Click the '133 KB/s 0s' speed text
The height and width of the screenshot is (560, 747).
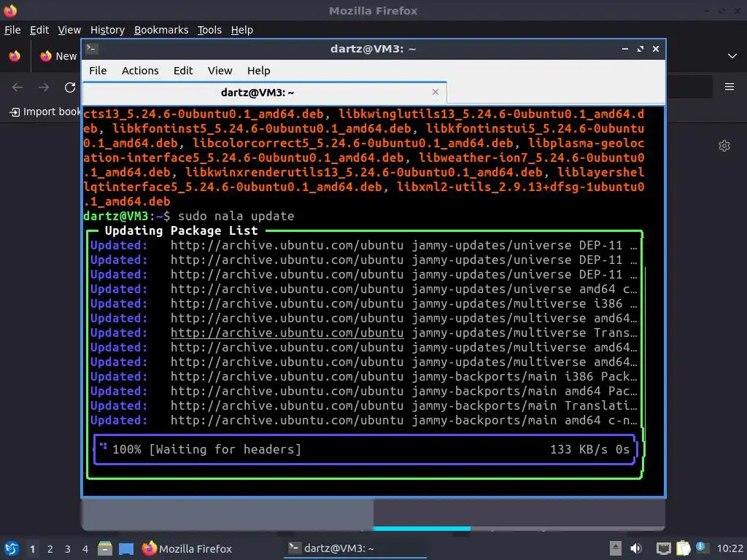coord(589,449)
